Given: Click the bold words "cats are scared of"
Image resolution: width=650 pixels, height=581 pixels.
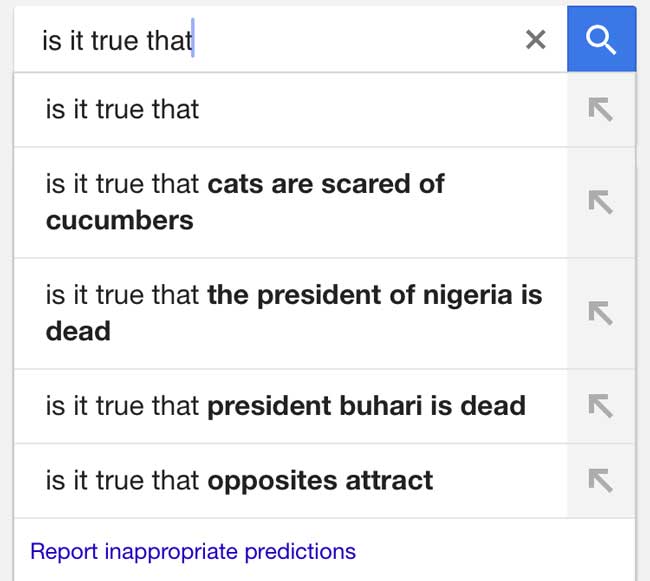Looking at the screenshot, I should (x=326, y=184).
